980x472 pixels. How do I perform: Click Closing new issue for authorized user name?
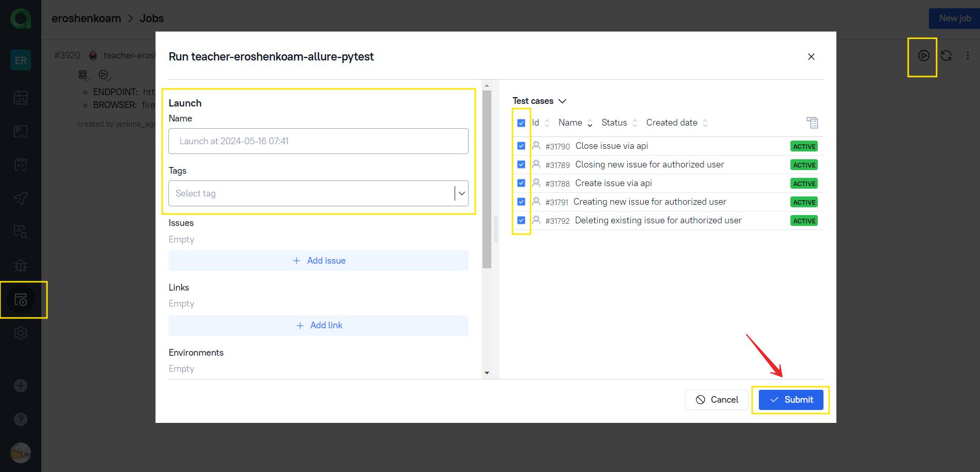click(649, 164)
